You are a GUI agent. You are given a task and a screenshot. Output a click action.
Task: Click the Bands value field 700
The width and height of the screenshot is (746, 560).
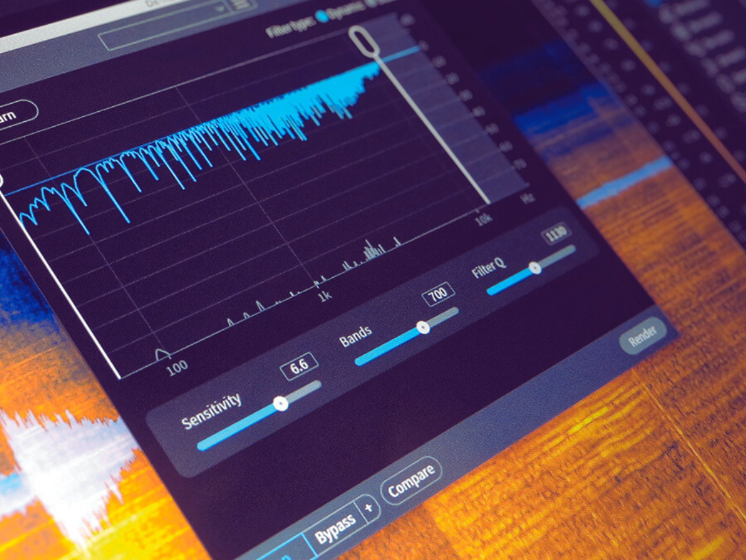[438, 293]
